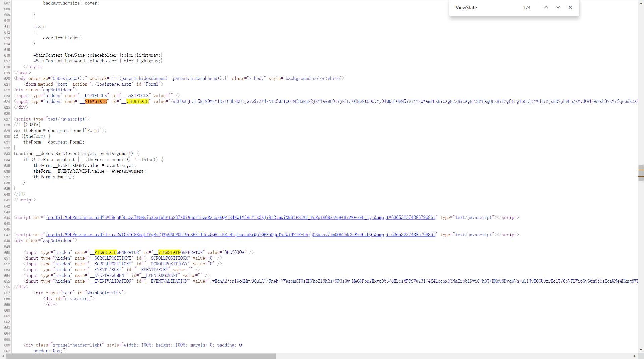Click overflow:hidden; on line 613
The width and height of the screenshot is (644, 359).
pos(62,38)
